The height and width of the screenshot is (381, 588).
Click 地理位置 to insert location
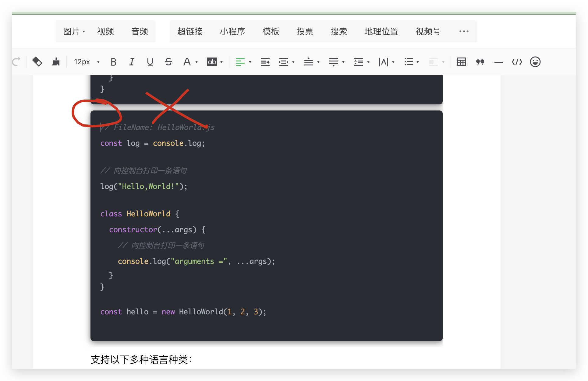point(381,31)
